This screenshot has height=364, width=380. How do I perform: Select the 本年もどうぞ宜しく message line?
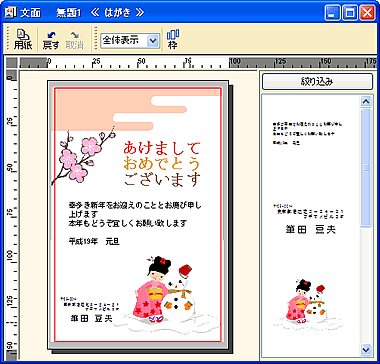[127, 223]
